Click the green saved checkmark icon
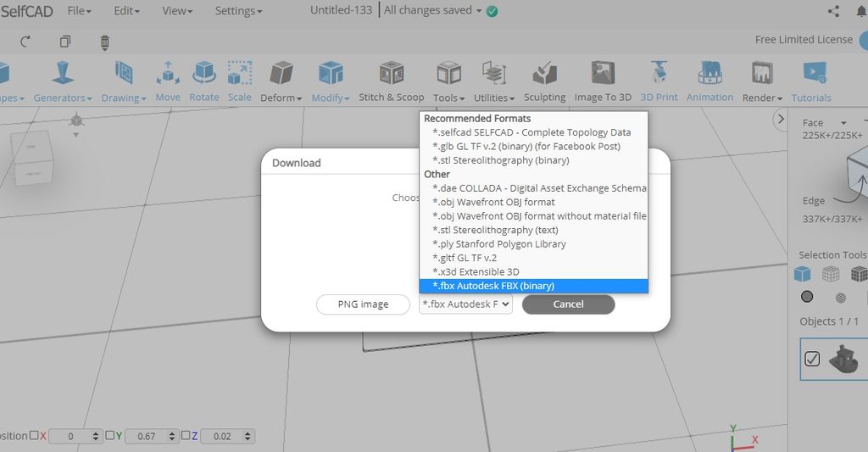The image size is (868, 452). pos(492,11)
